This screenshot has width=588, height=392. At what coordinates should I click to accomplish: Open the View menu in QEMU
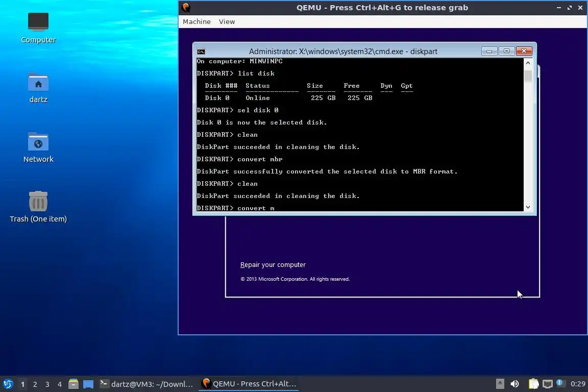click(x=227, y=22)
